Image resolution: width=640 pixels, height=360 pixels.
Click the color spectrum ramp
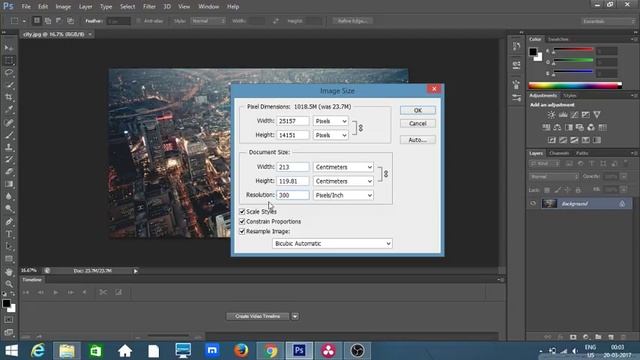575,85
